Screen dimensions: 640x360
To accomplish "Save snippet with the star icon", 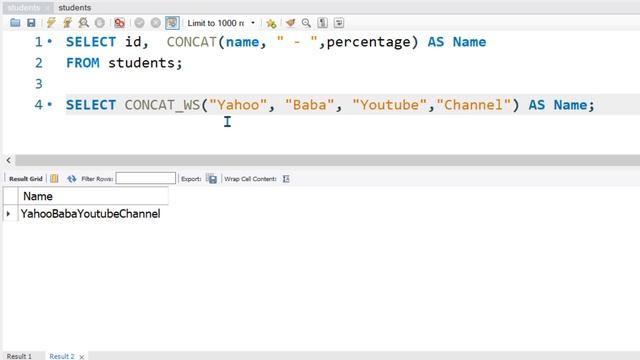I will pyautogui.click(x=271, y=23).
